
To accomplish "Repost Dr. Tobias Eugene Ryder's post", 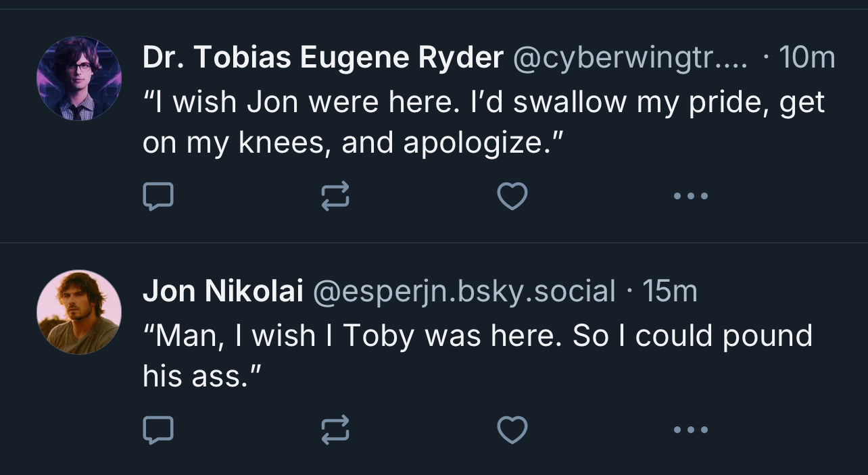I will tap(335, 197).
